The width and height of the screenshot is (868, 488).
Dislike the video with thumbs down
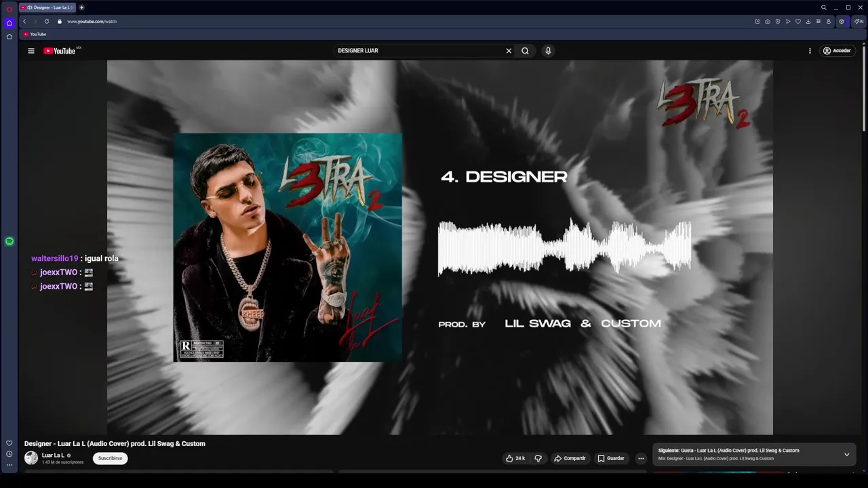tap(538, 458)
